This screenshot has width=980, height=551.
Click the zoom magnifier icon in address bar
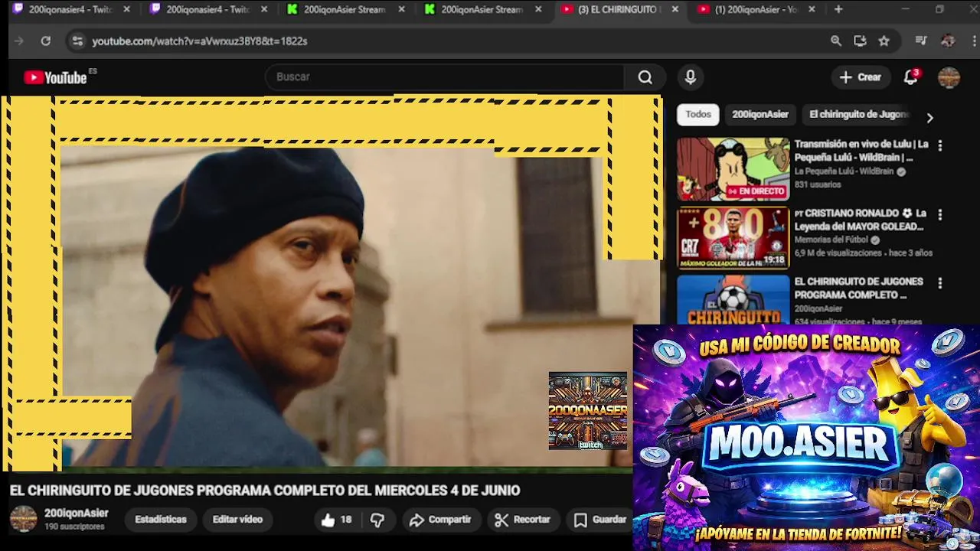(x=836, y=41)
